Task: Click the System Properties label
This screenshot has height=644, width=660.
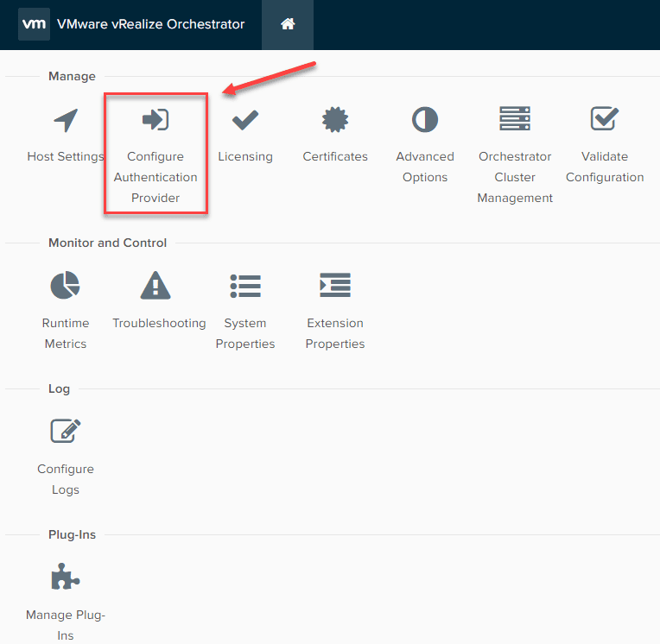Action: 245,333
